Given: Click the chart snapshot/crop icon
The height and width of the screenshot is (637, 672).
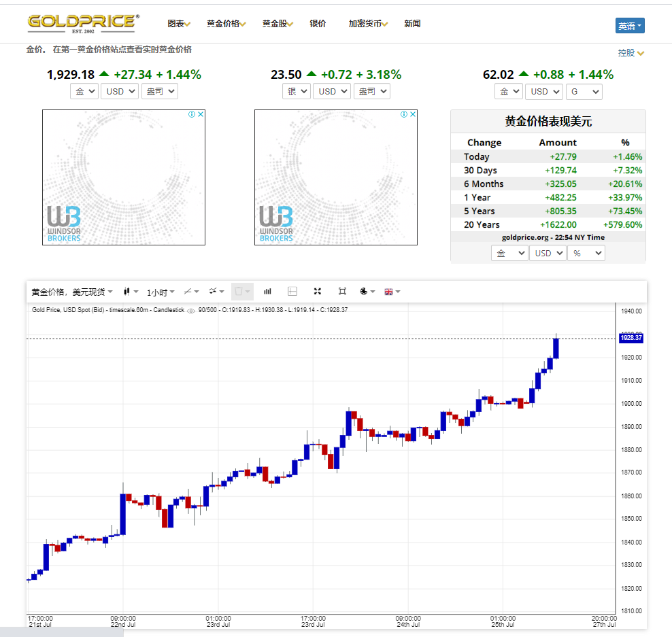Looking at the screenshot, I should (342, 291).
